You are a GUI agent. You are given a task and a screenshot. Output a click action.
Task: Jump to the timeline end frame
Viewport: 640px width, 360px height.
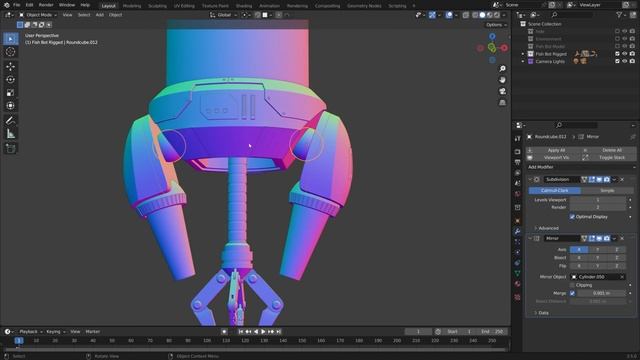[x=278, y=332]
